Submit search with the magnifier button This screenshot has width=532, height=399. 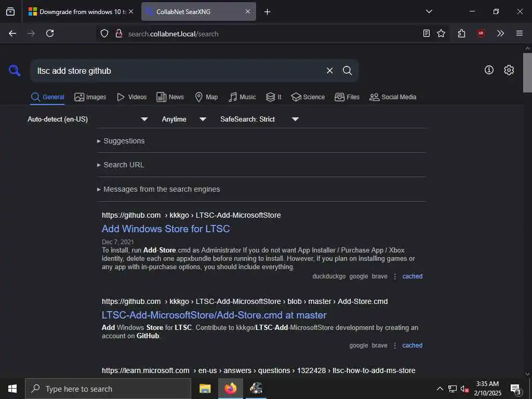pos(347,71)
